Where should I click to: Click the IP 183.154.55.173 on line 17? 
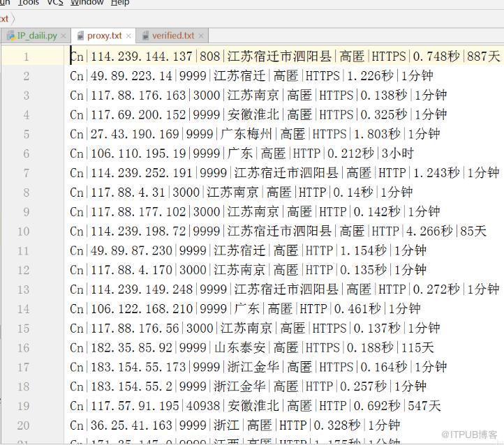[138, 368]
